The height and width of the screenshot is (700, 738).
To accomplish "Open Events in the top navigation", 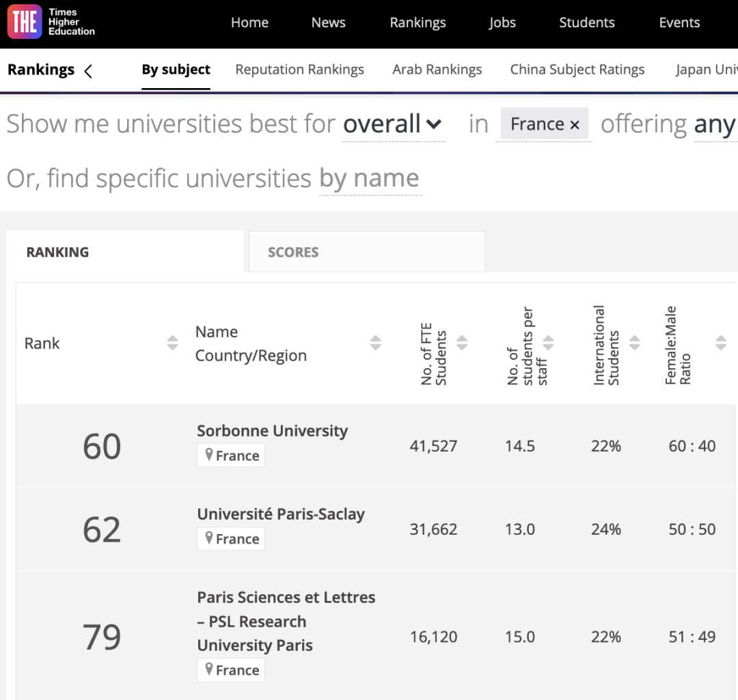I will coord(679,23).
